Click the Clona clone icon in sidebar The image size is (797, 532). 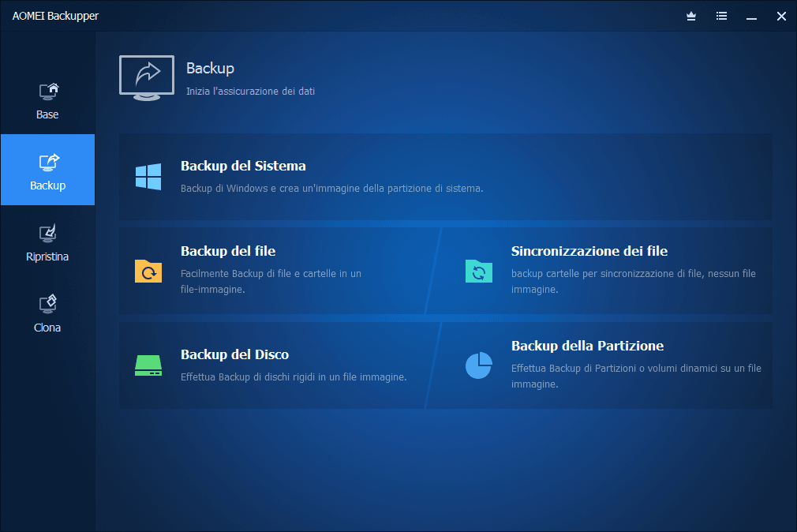tap(48, 304)
